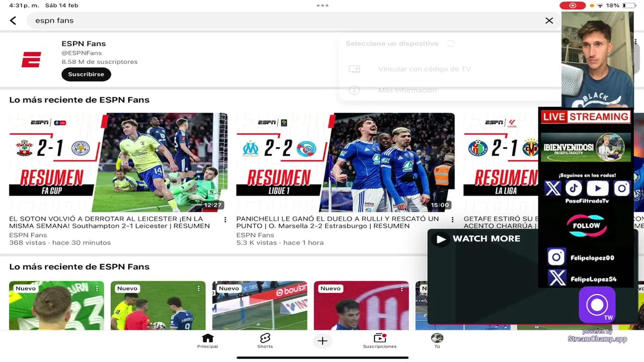The height and width of the screenshot is (362, 644).
Task: Click '5.3 K vistas · hace 1 hora' text
Action: 280,242
